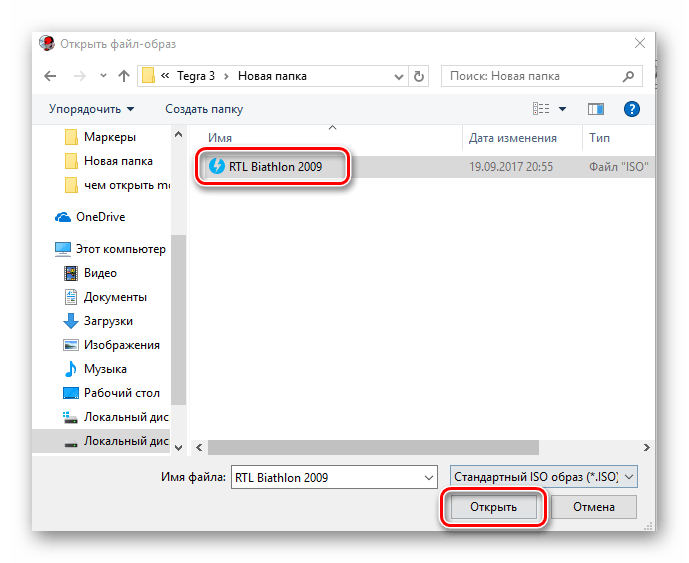Select the чем открыть folder in the sidebar
Image resolution: width=689 pixels, height=563 pixels.
point(117,185)
